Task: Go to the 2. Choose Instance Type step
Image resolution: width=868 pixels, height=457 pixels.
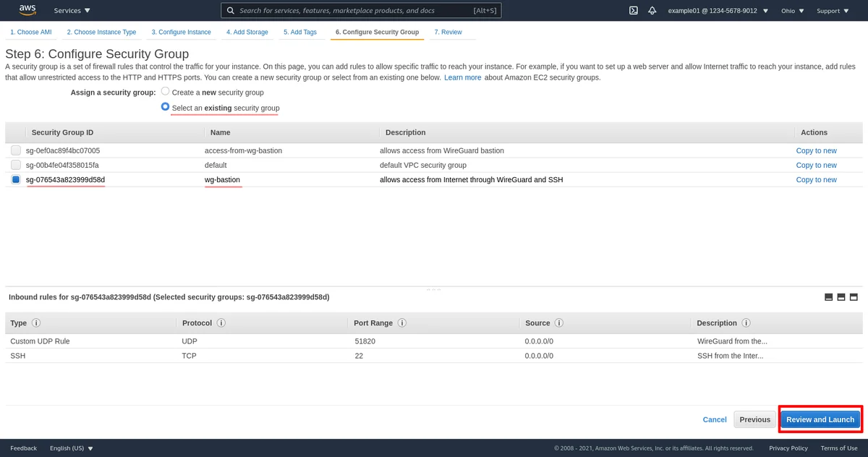Action: pyautogui.click(x=101, y=33)
